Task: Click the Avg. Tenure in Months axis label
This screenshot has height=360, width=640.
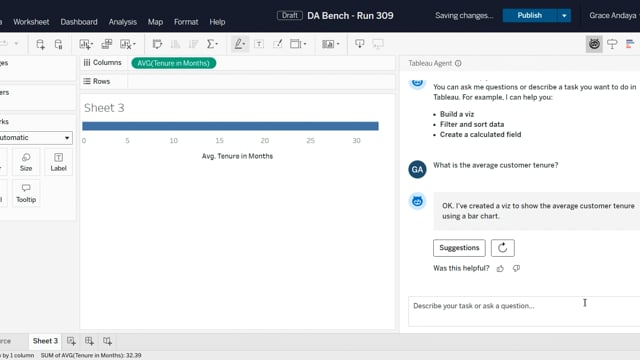Action: pyautogui.click(x=237, y=156)
